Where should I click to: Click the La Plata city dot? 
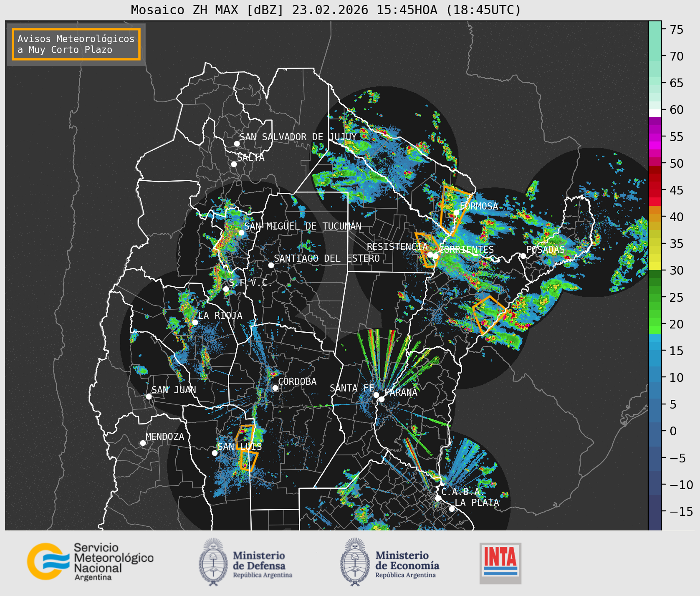pos(452,508)
